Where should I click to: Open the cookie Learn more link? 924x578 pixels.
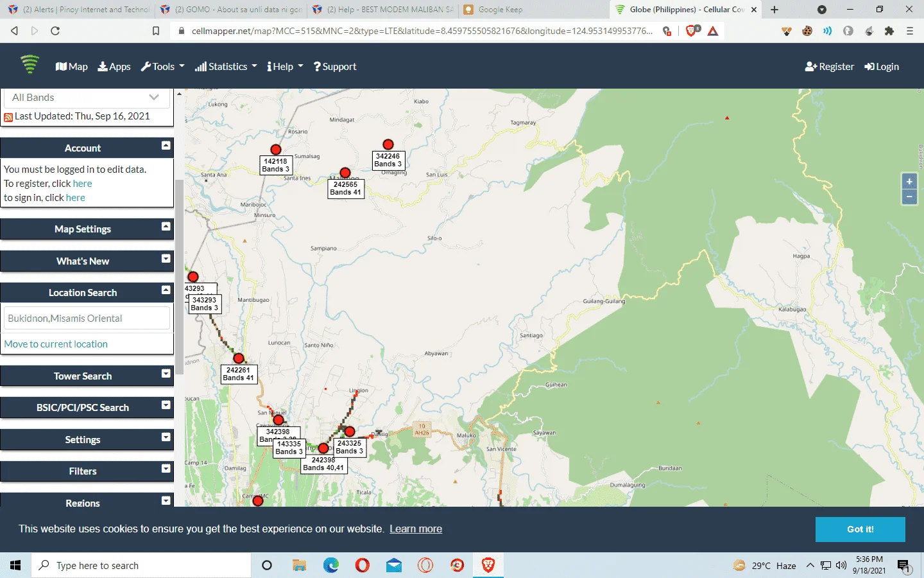click(416, 529)
